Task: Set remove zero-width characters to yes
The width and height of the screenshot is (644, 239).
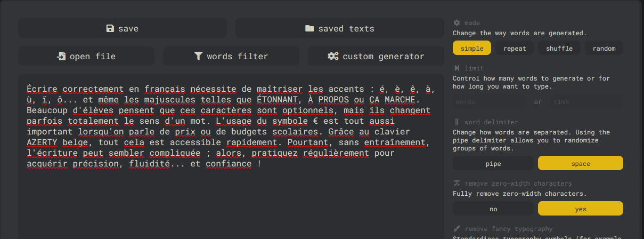Action: point(581,209)
